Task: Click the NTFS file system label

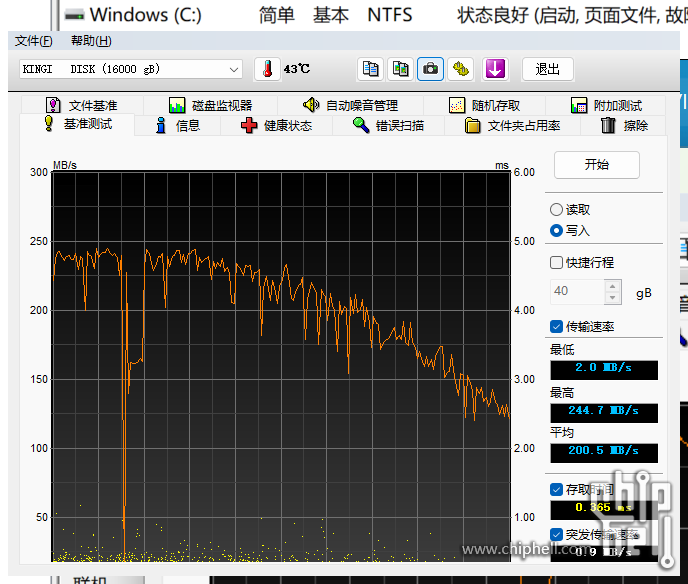Action: coord(390,15)
